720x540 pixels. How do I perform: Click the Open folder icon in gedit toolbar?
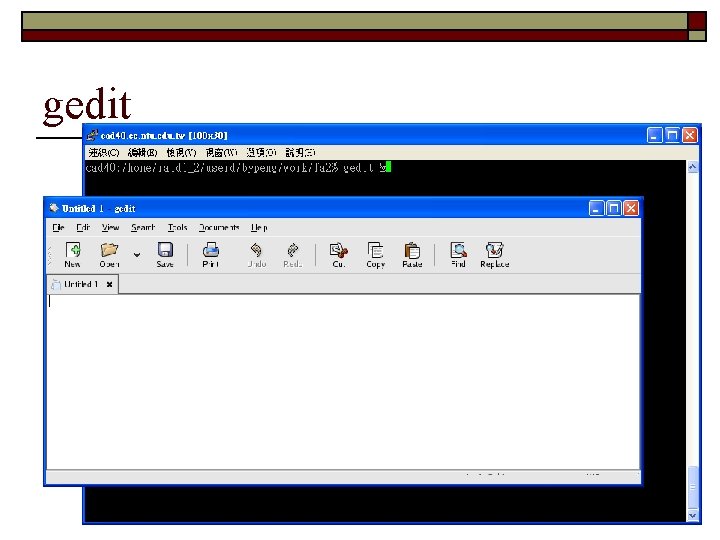pyautogui.click(x=109, y=250)
